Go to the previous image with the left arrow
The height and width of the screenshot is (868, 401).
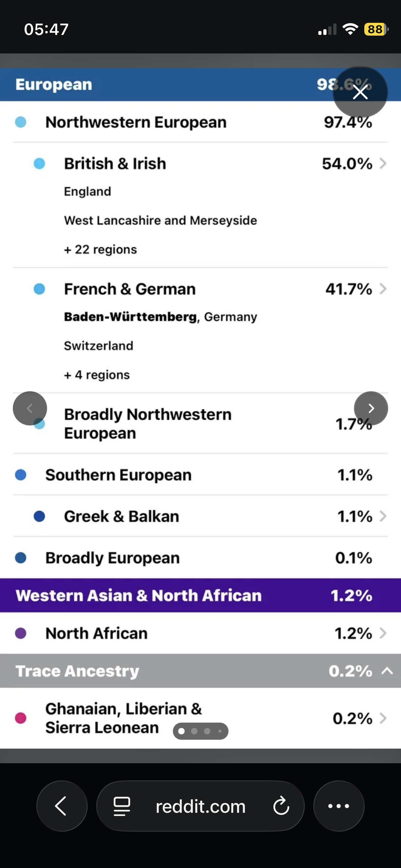[30, 408]
